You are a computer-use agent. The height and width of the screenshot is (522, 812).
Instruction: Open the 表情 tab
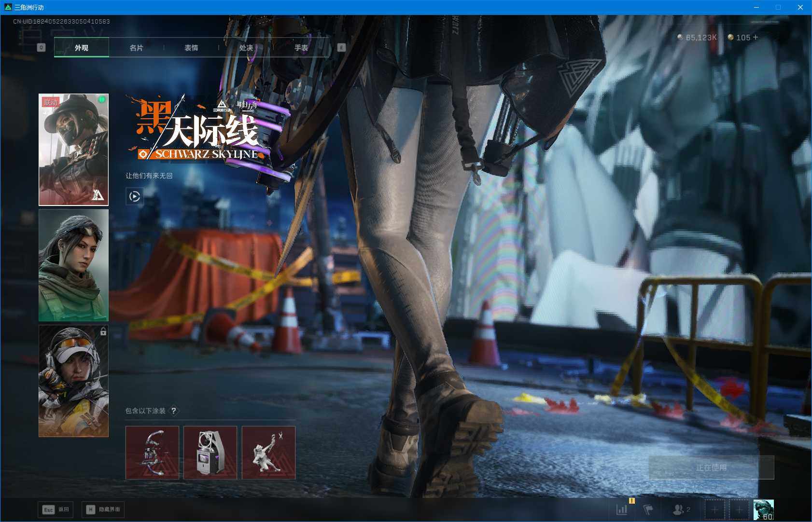(191, 48)
